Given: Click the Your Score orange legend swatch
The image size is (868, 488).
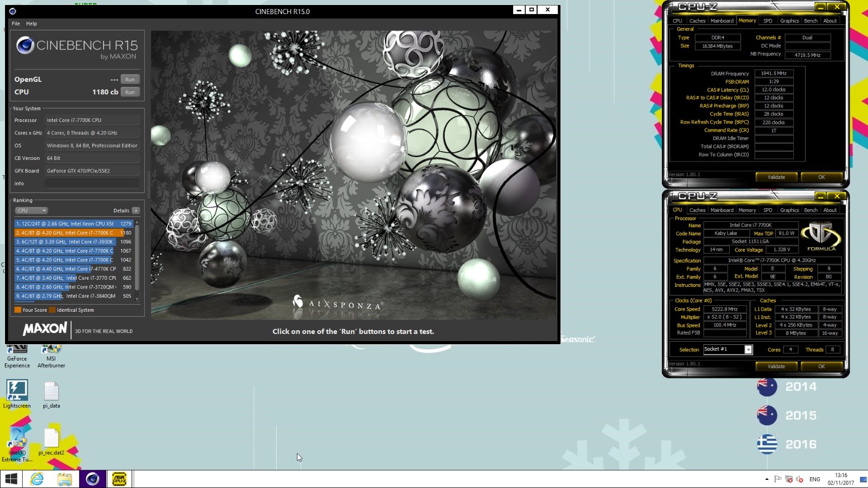Looking at the screenshot, I should [18, 310].
